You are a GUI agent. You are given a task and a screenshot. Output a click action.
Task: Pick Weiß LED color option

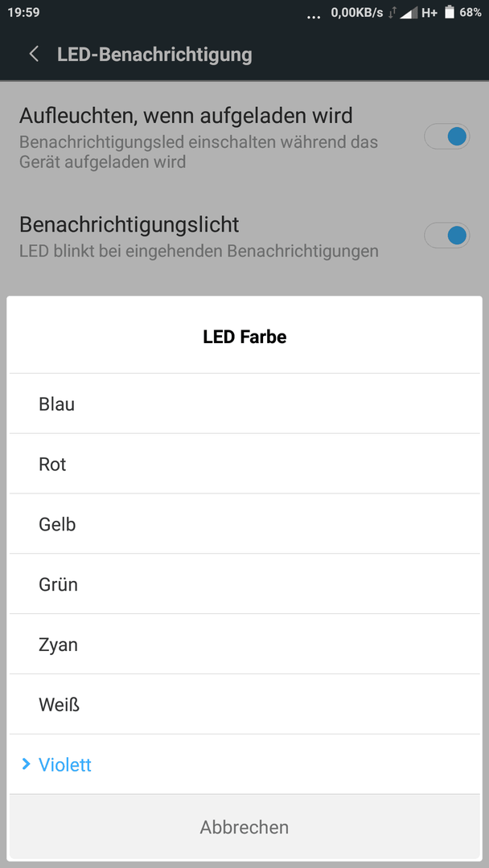click(x=244, y=705)
